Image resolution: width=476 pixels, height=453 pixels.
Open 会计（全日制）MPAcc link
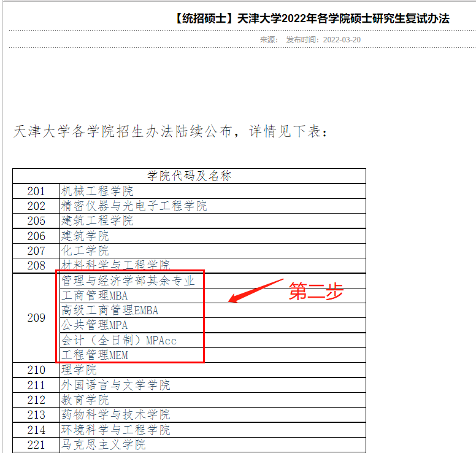tap(119, 340)
